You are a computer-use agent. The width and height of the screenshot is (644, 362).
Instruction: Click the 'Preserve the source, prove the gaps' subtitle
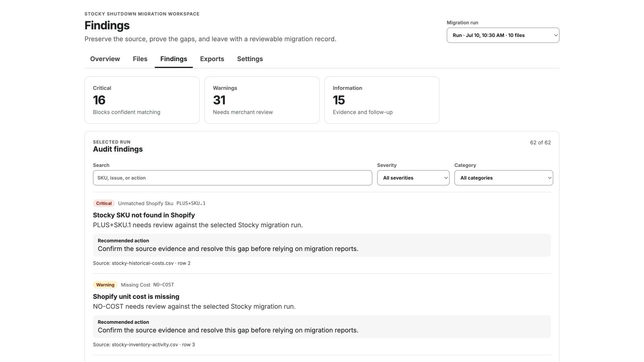[x=210, y=39]
